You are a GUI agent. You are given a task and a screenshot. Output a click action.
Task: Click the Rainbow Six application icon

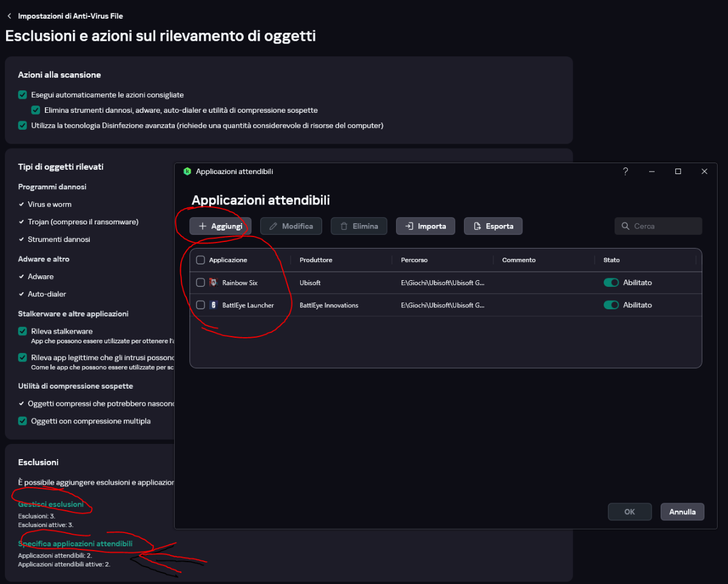pos(213,283)
